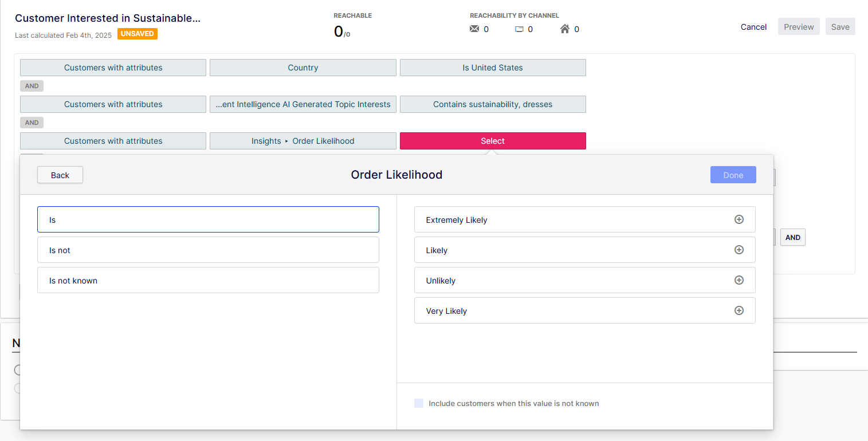Cancel the segment editing
868x441 pixels.
click(753, 27)
